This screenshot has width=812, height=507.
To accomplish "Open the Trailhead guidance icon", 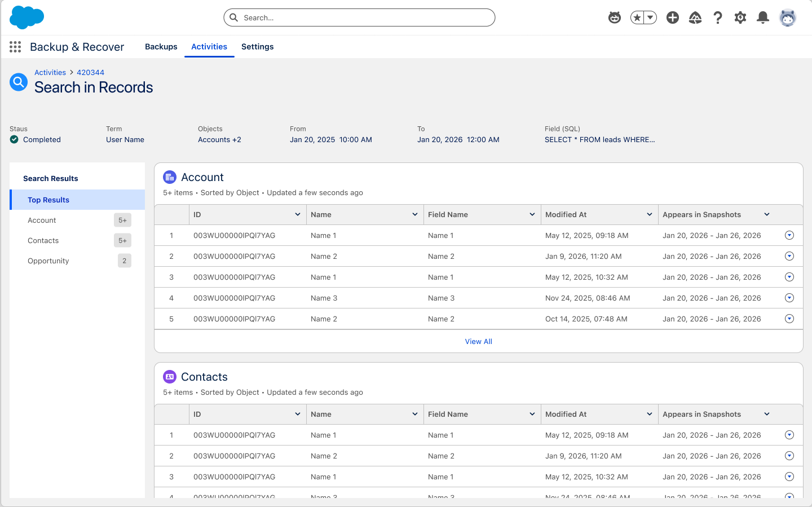I will point(695,17).
